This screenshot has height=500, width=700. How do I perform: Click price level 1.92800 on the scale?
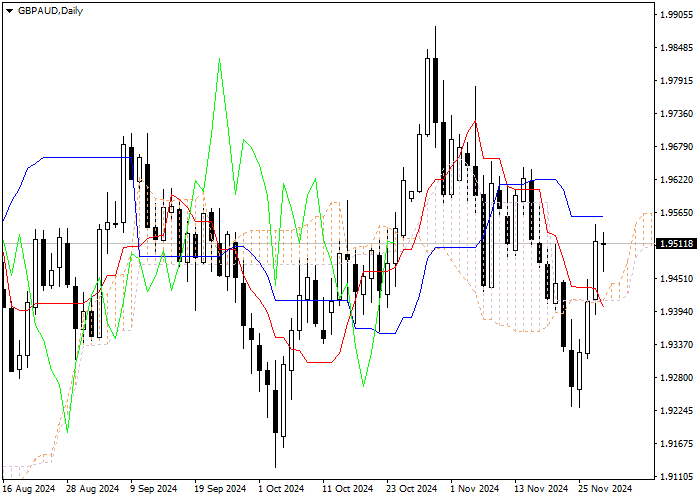tap(676, 378)
